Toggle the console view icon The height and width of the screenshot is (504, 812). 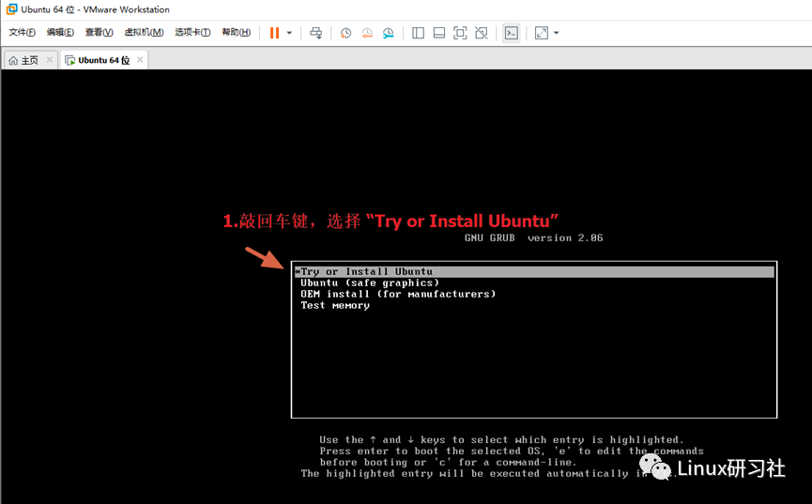click(x=511, y=33)
